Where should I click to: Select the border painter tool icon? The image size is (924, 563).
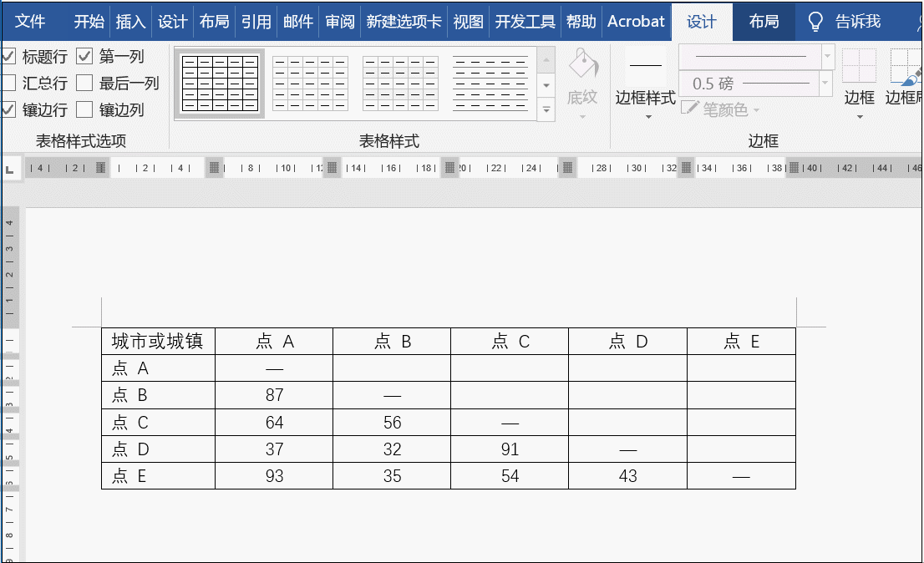[x=906, y=66]
